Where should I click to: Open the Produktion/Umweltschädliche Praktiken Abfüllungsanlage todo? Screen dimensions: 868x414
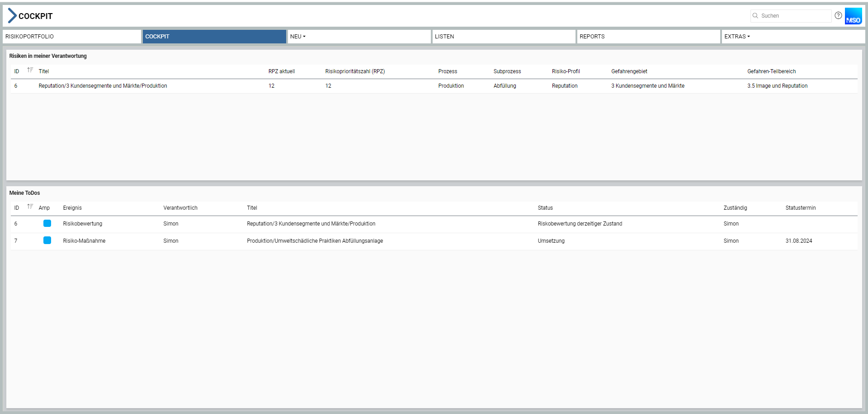click(x=315, y=241)
